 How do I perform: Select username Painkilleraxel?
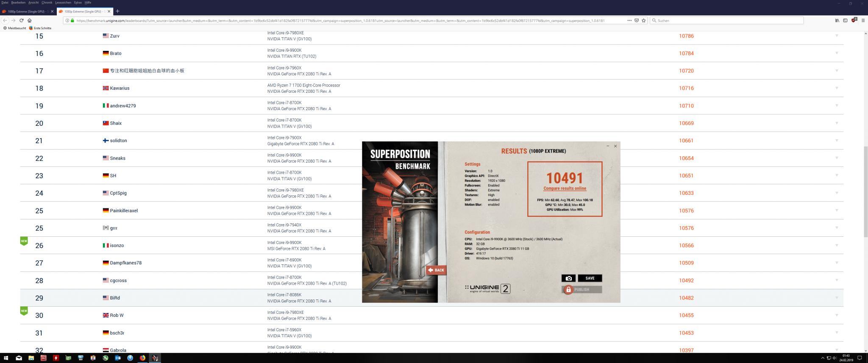[124, 211]
